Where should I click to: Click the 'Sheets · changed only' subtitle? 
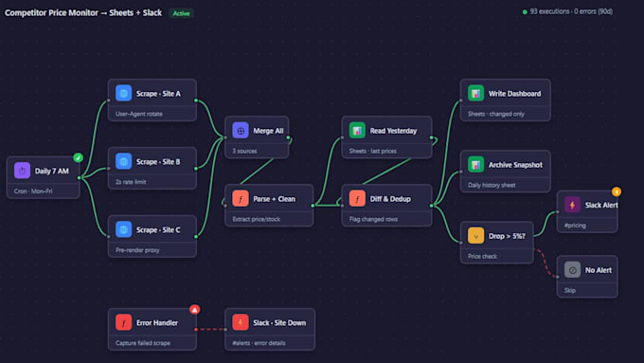click(x=496, y=114)
